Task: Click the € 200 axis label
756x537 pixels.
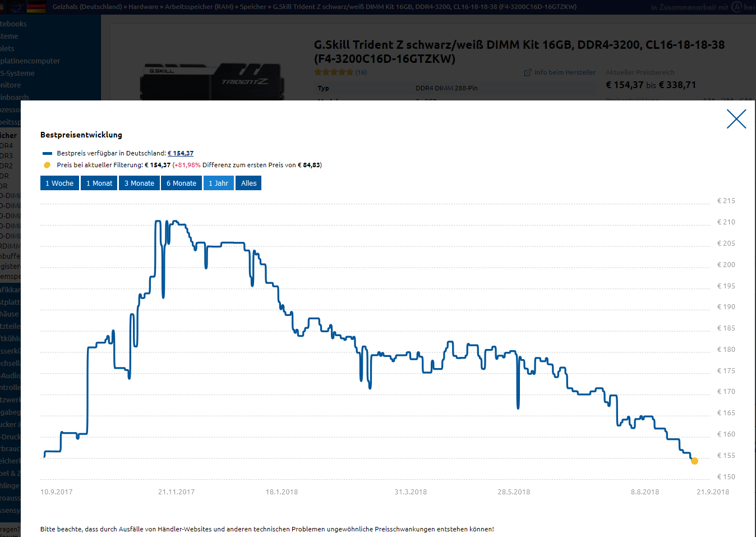Action: tap(726, 265)
